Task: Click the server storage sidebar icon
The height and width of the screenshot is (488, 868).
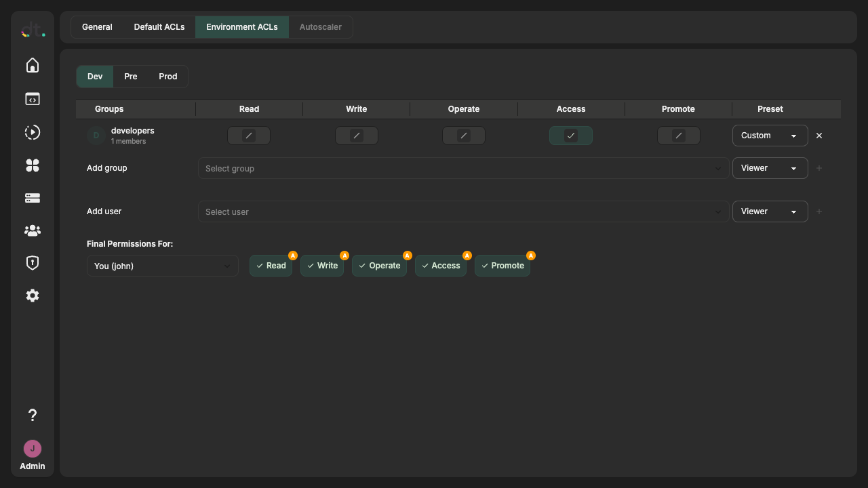Action: point(33,198)
